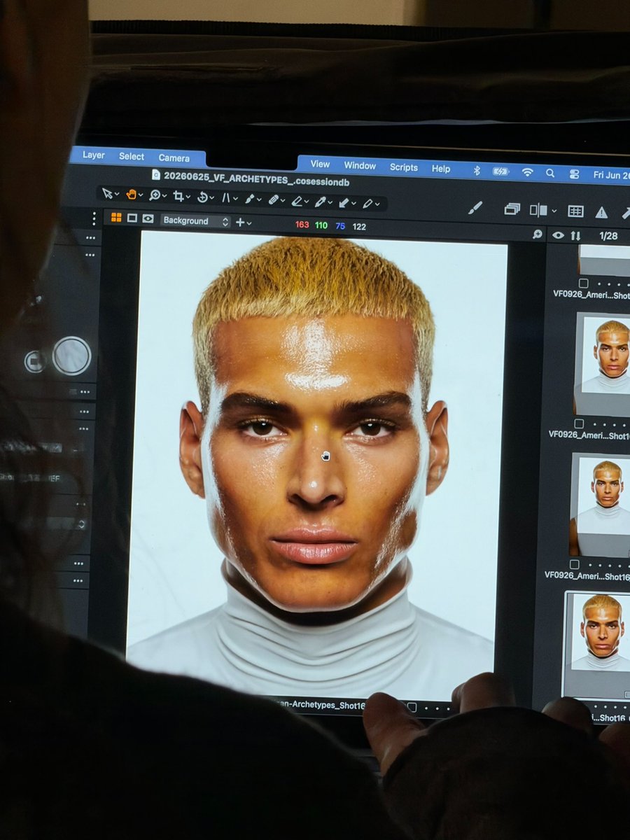This screenshot has height=840, width=630.
Task: Toggle the browser eye filter icon
Action: click(558, 235)
